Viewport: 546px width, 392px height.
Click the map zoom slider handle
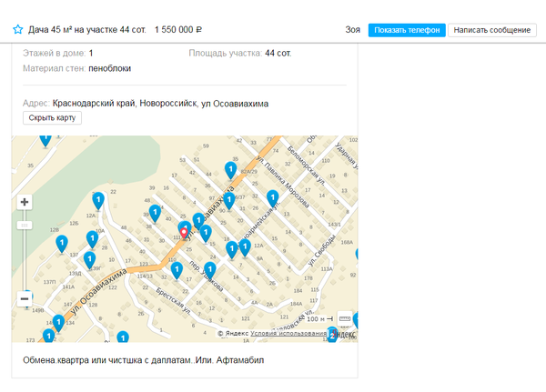point(25,225)
